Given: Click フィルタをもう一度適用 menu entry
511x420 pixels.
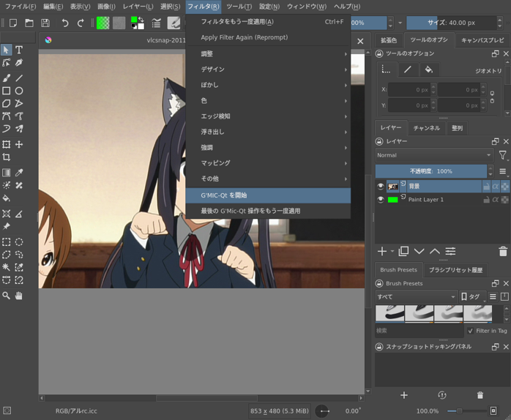Looking at the screenshot, I should (268, 22).
